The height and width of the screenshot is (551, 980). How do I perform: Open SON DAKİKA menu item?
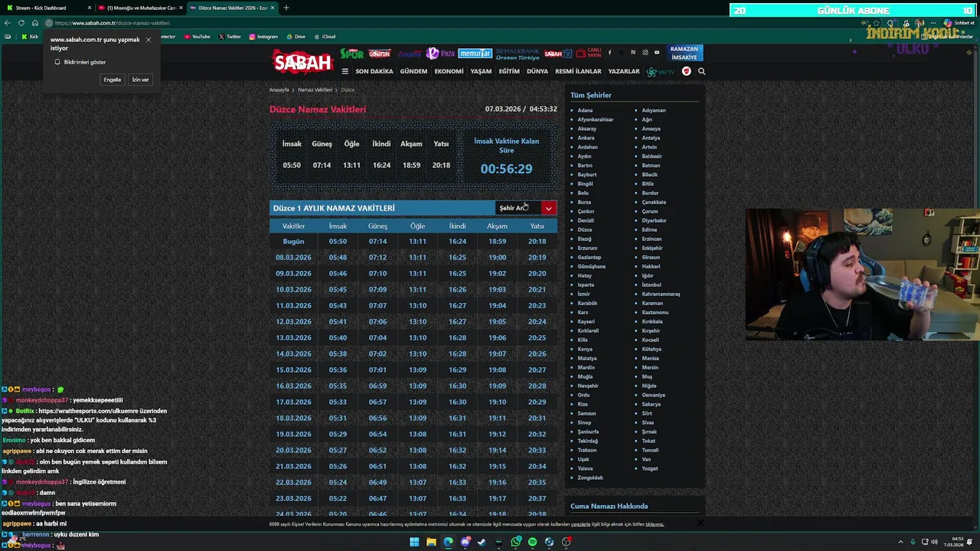(374, 71)
